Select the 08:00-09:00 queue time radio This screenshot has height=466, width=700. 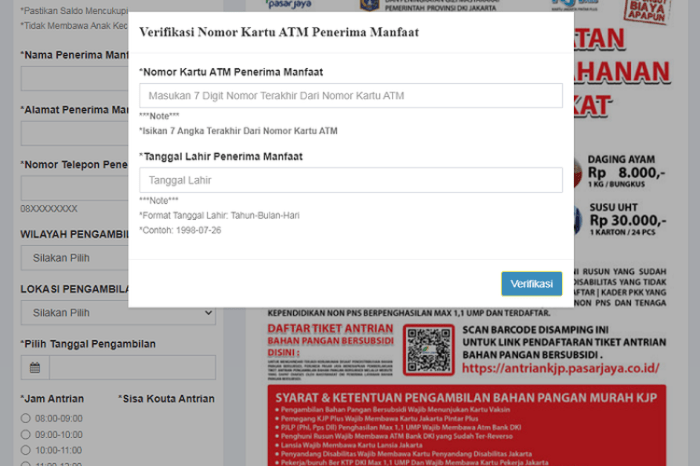tap(25, 418)
